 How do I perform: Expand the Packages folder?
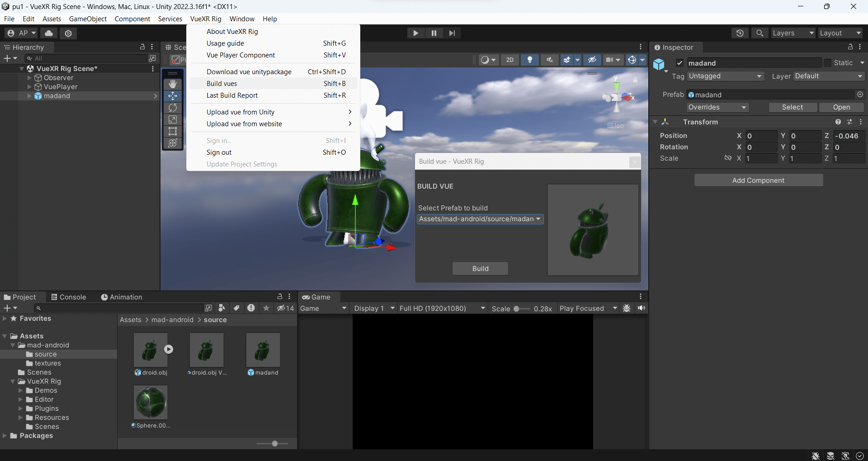coord(5,436)
